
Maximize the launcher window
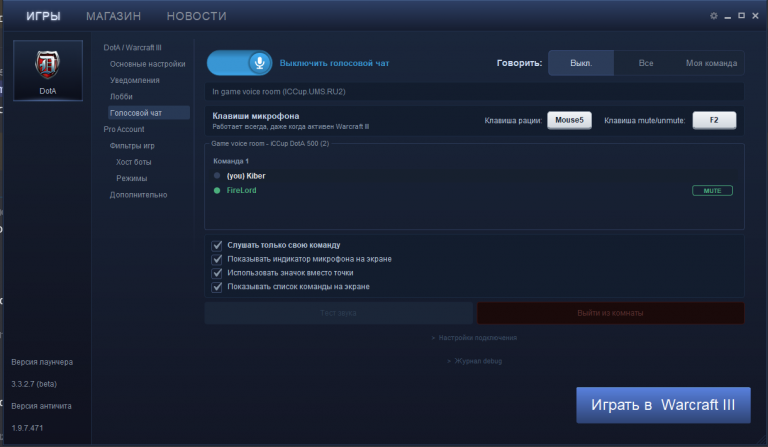click(x=742, y=16)
